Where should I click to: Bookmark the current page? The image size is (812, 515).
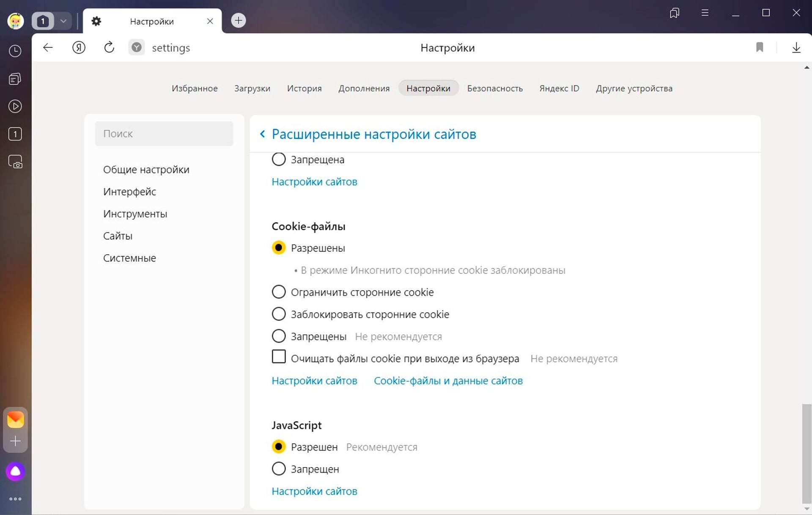(760, 47)
